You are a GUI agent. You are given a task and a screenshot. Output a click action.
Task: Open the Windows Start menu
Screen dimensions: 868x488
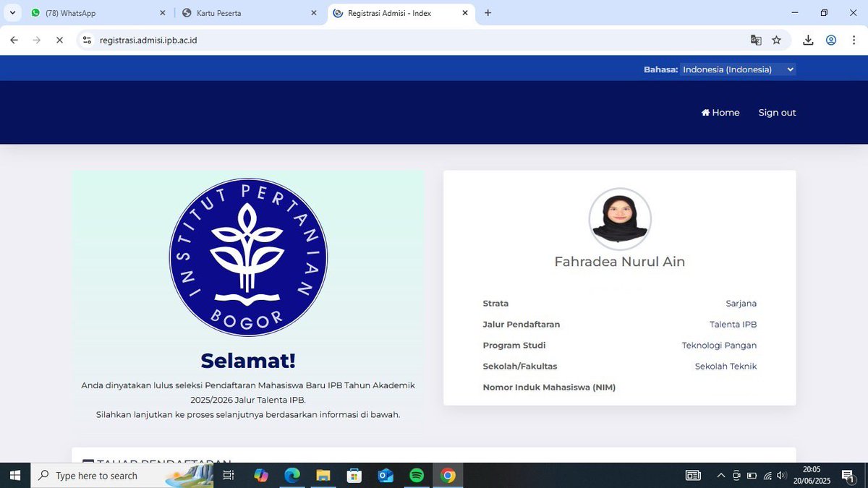coord(14,475)
